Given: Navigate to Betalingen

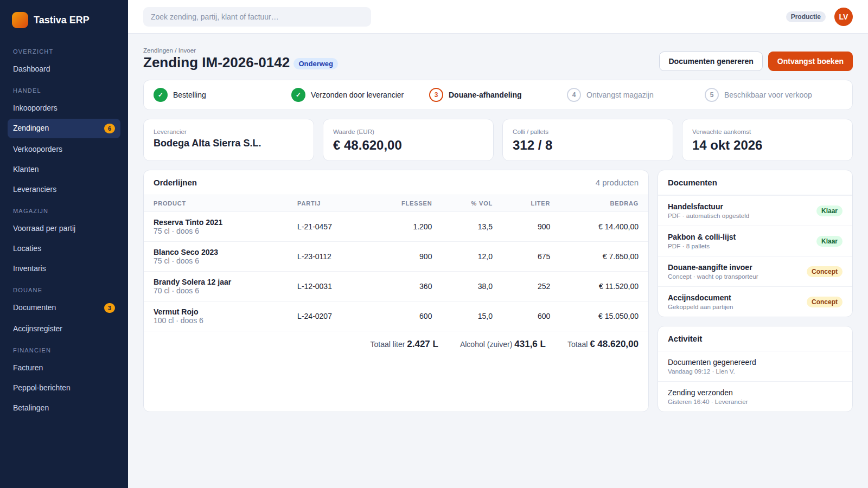Looking at the screenshot, I should point(64,408).
